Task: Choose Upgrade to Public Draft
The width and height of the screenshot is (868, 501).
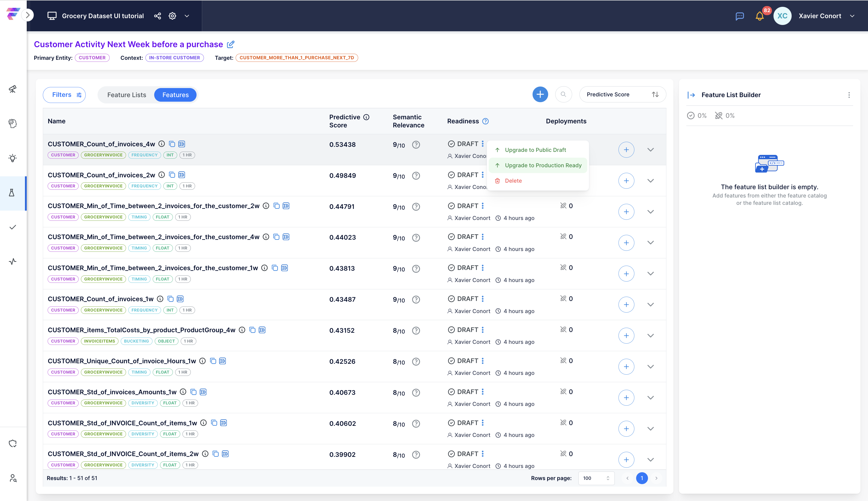Action: (538, 150)
